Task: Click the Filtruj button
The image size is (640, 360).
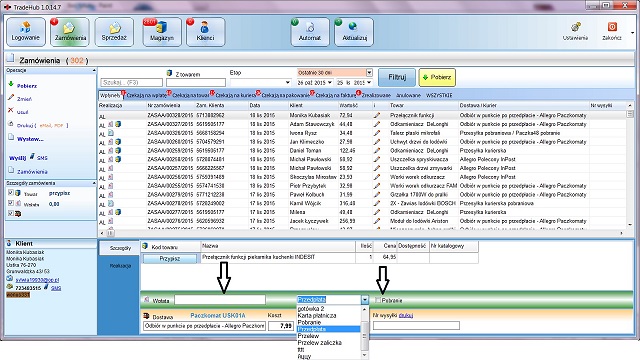Action: (397, 77)
